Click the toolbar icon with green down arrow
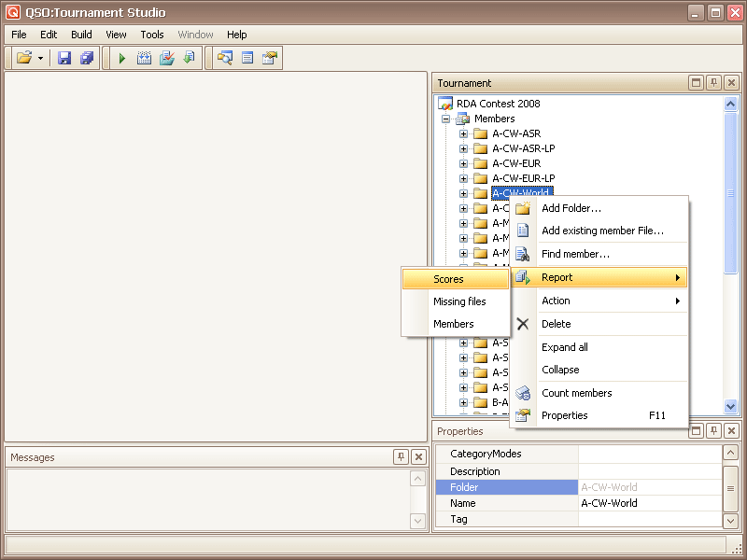 189,58
